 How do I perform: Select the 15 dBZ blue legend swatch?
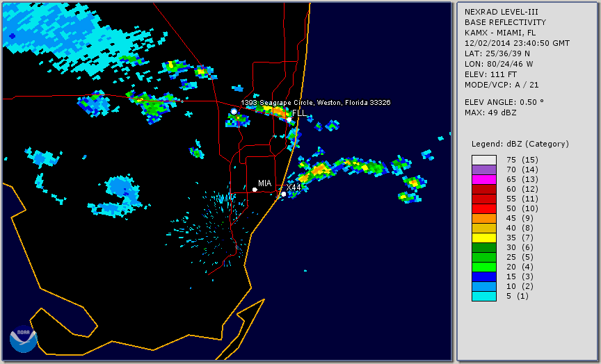(x=484, y=276)
